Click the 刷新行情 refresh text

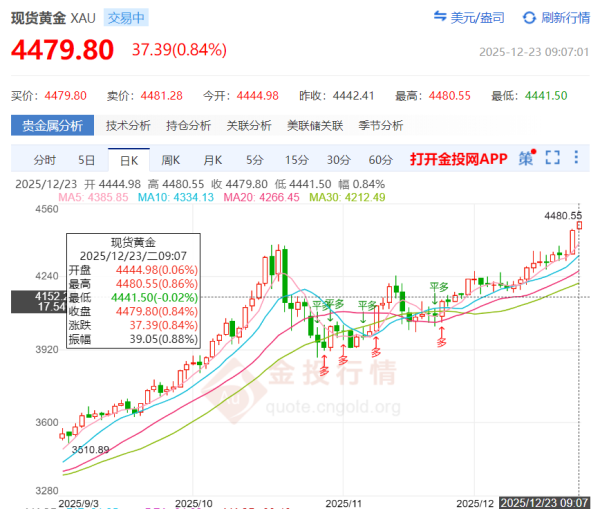click(x=566, y=18)
